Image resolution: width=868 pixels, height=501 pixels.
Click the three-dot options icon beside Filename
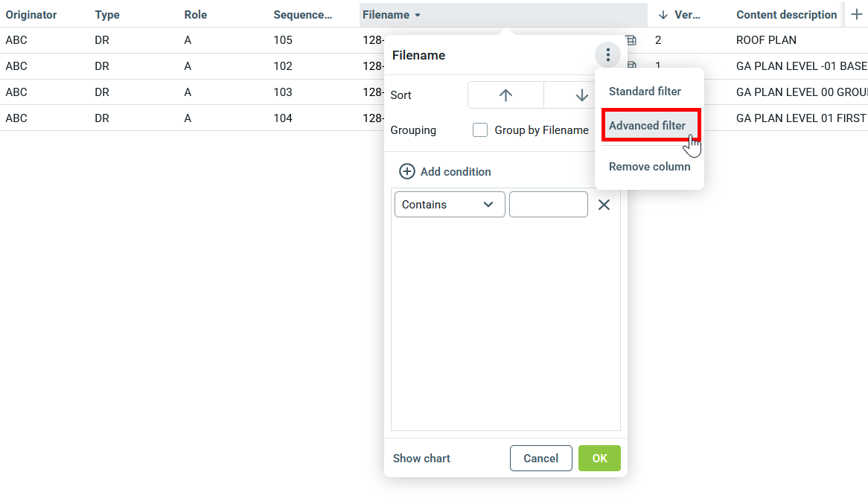pos(608,55)
